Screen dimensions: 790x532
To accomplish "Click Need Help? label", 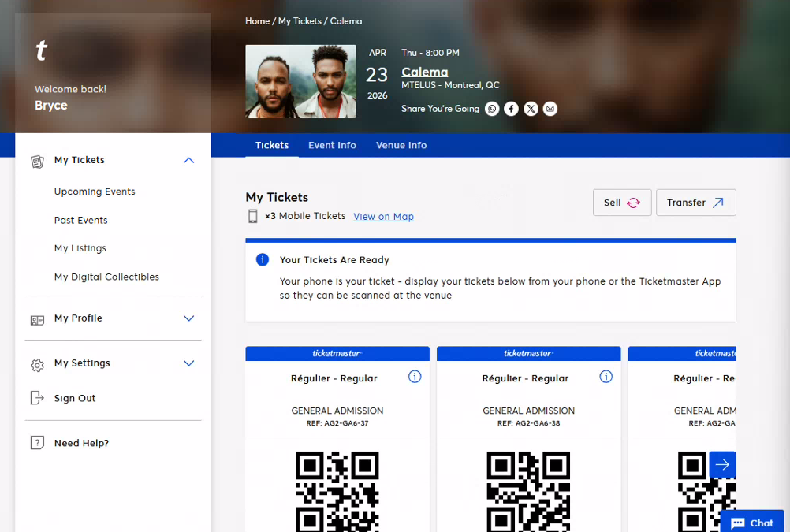I will pyautogui.click(x=82, y=443).
